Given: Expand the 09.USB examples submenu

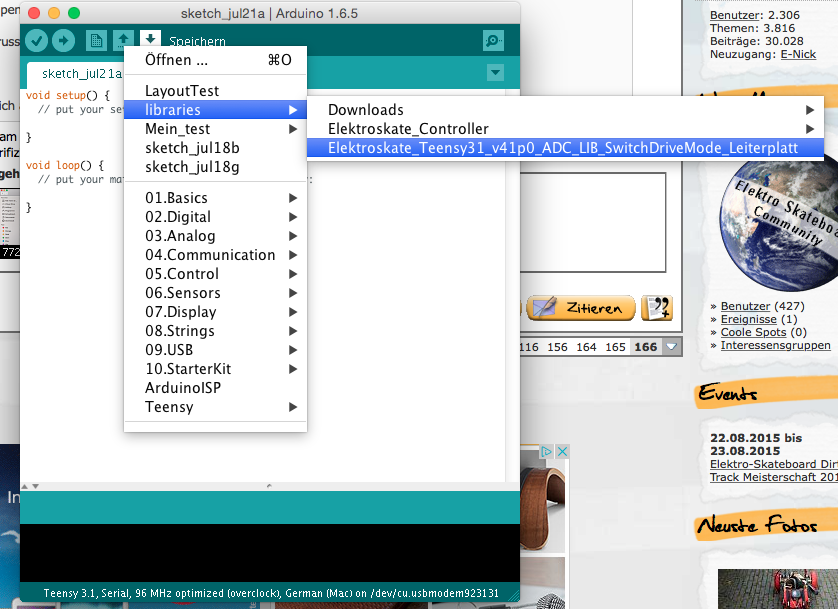Looking at the screenshot, I should [215, 350].
